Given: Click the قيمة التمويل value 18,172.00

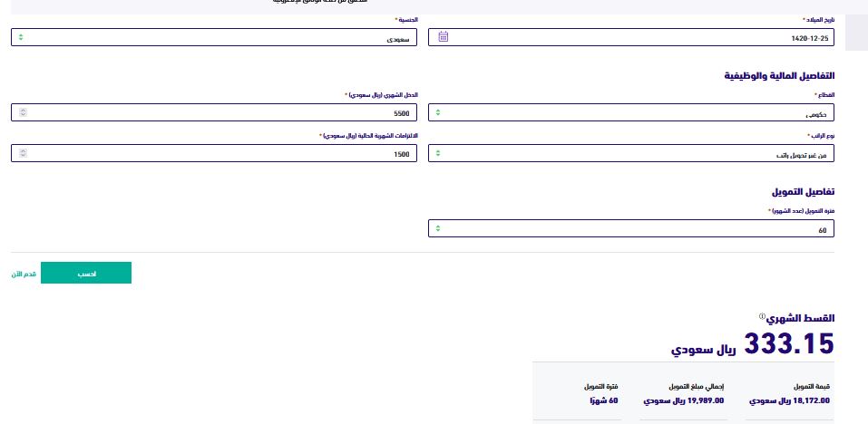Looking at the screenshot, I should coord(790,400).
